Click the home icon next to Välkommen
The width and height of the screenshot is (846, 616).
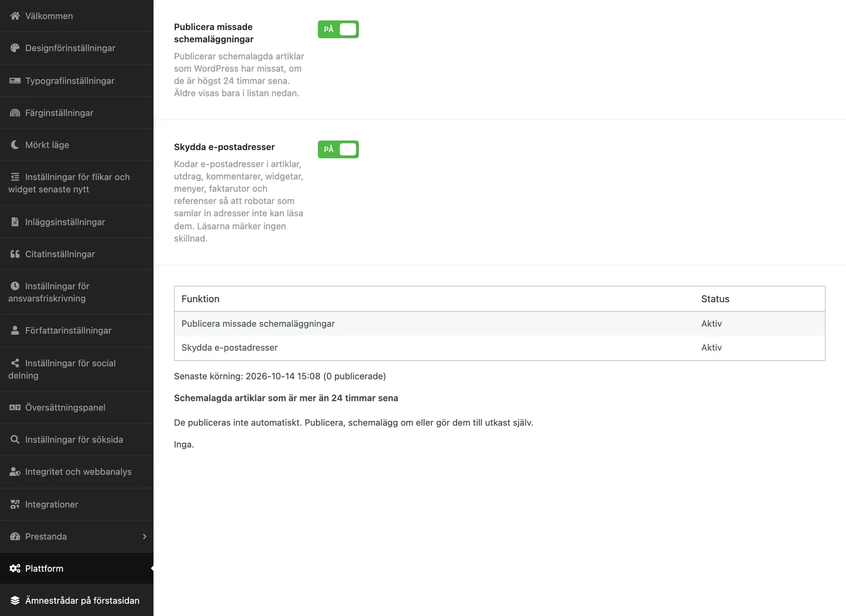tap(15, 16)
